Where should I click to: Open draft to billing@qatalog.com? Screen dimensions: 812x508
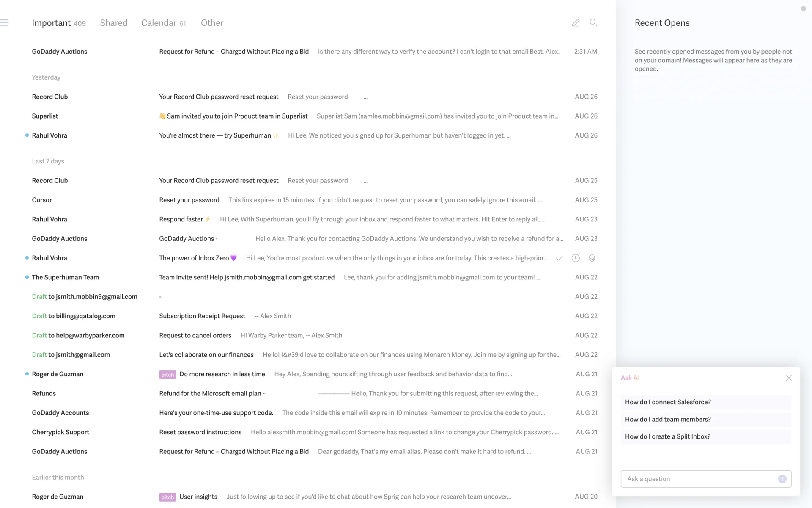coord(74,316)
